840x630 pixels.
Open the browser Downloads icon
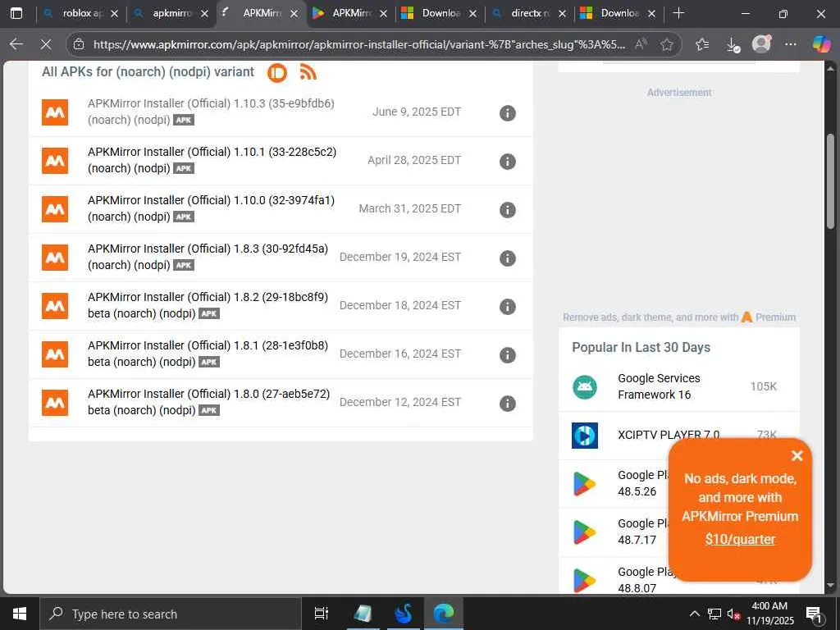point(733,45)
